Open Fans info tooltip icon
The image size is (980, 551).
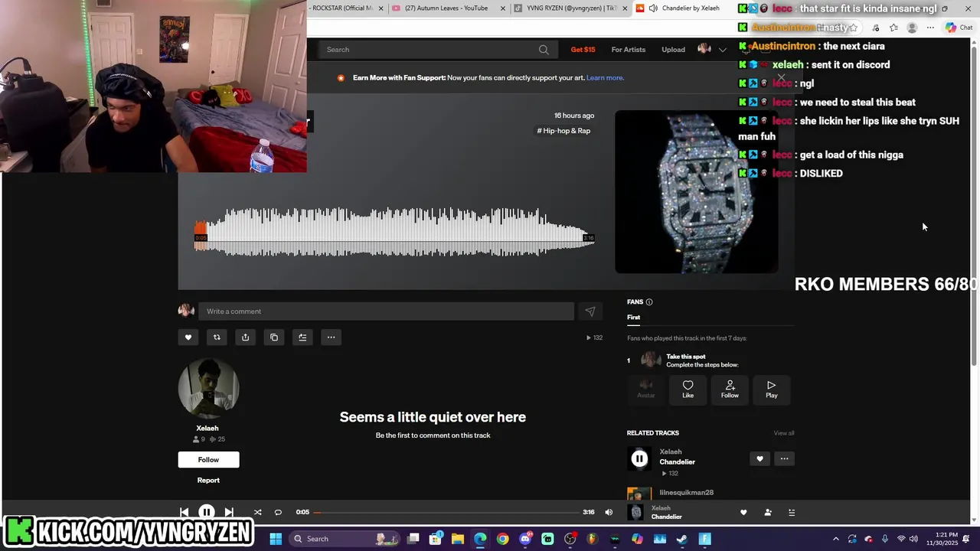coord(649,302)
